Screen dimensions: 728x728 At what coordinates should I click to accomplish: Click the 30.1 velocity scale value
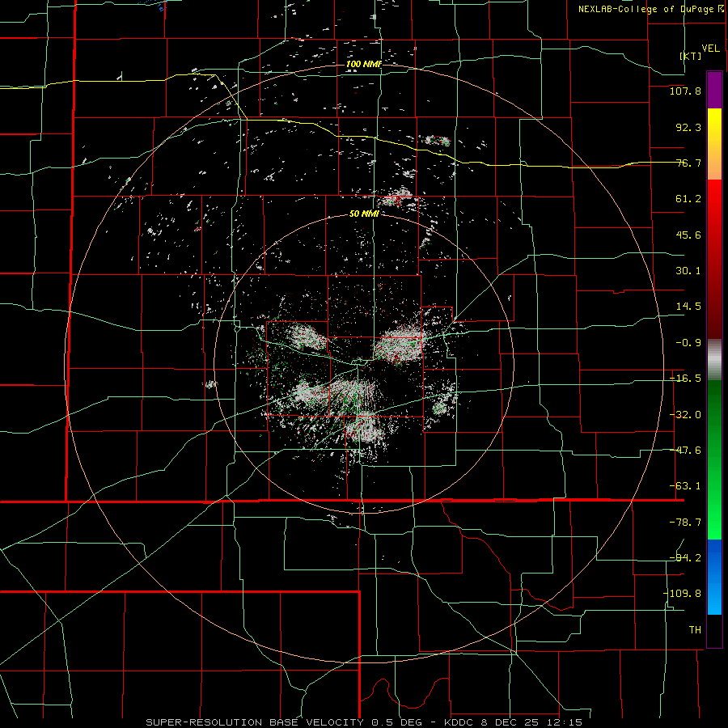click(688, 271)
